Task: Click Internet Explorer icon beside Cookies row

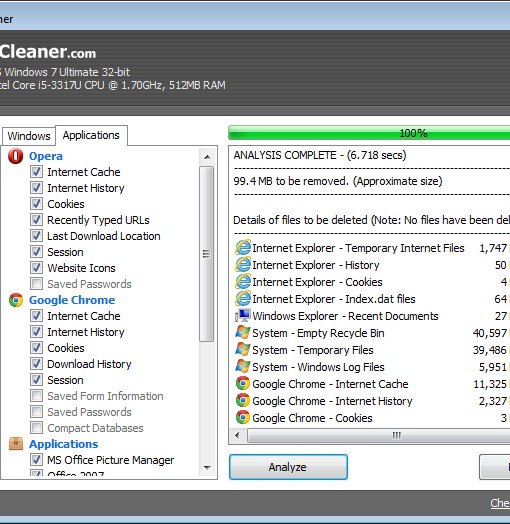Action: pyautogui.click(x=243, y=282)
